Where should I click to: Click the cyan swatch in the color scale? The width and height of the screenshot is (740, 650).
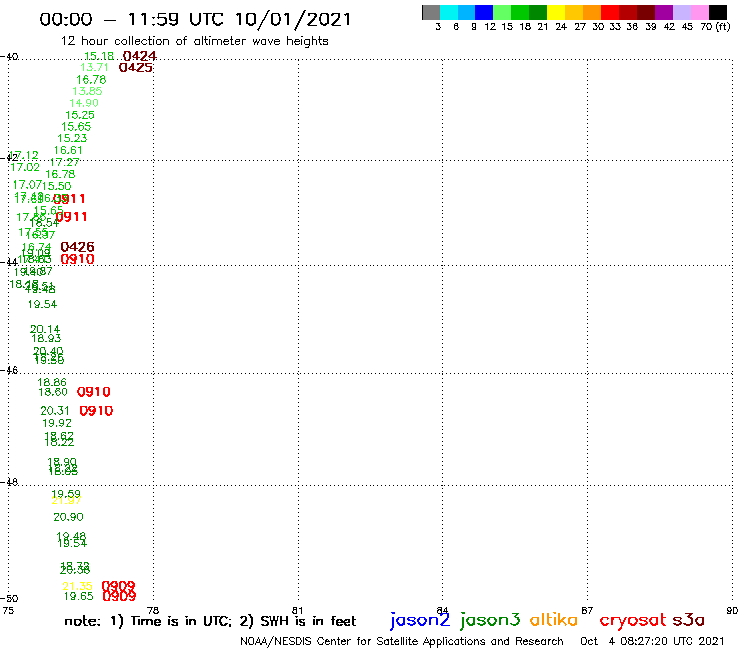[x=449, y=12]
